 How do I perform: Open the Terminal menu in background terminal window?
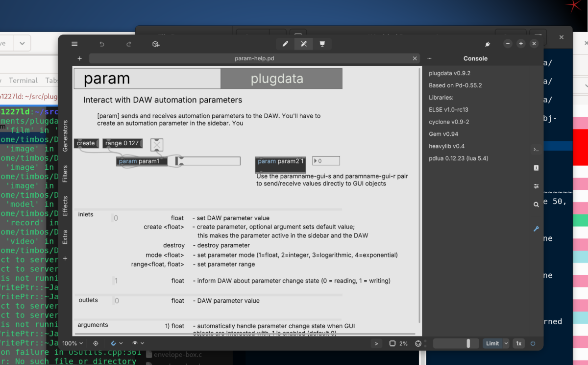click(23, 80)
